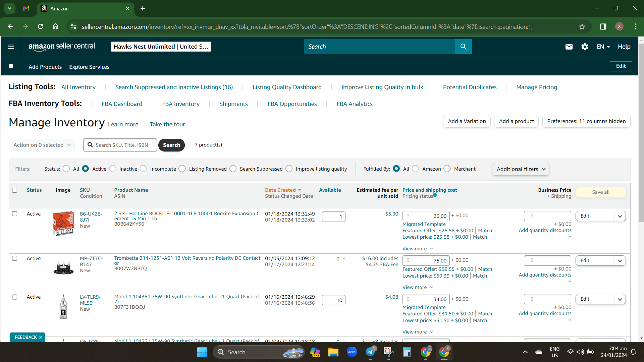Select the All status radio button
The width and height of the screenshot is (644, 362).
66,169
